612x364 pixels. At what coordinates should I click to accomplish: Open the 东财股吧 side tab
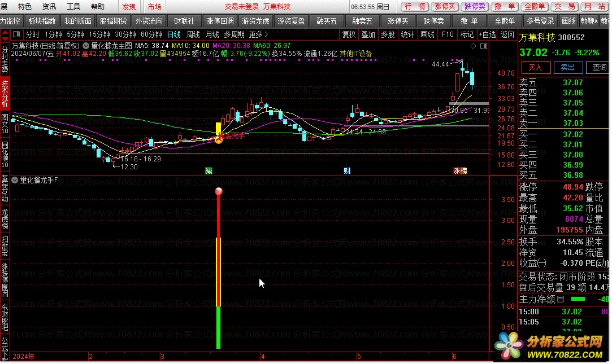pos(5,318)
